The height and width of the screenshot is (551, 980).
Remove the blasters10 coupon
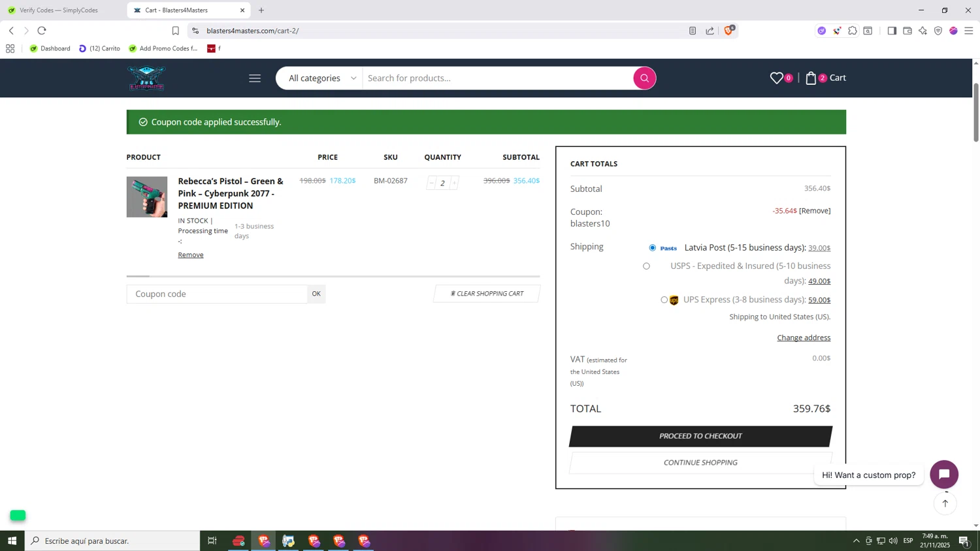pos(815,211)
